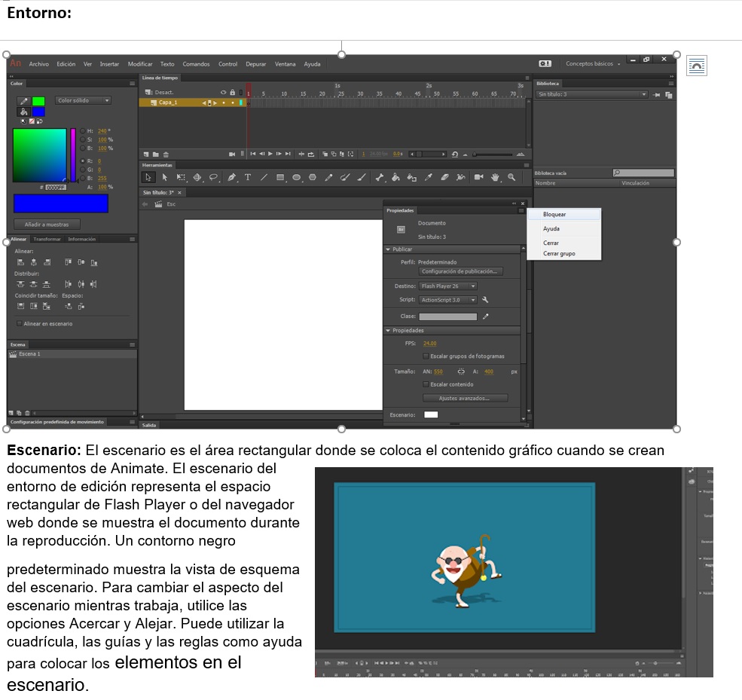The height and width of the screenshot is (700, 742).
Task: Select the Selection arrow tool in Herramientas
Action: 148,178
